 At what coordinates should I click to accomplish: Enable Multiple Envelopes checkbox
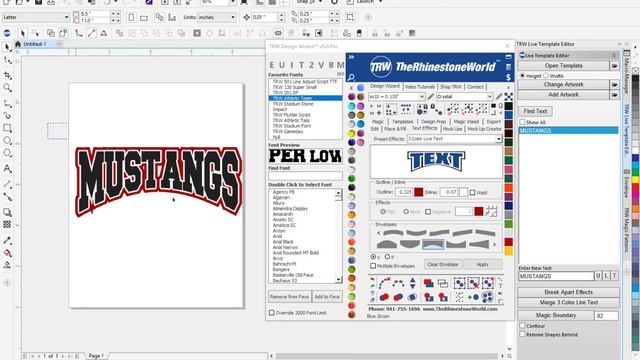pos(373,266)
